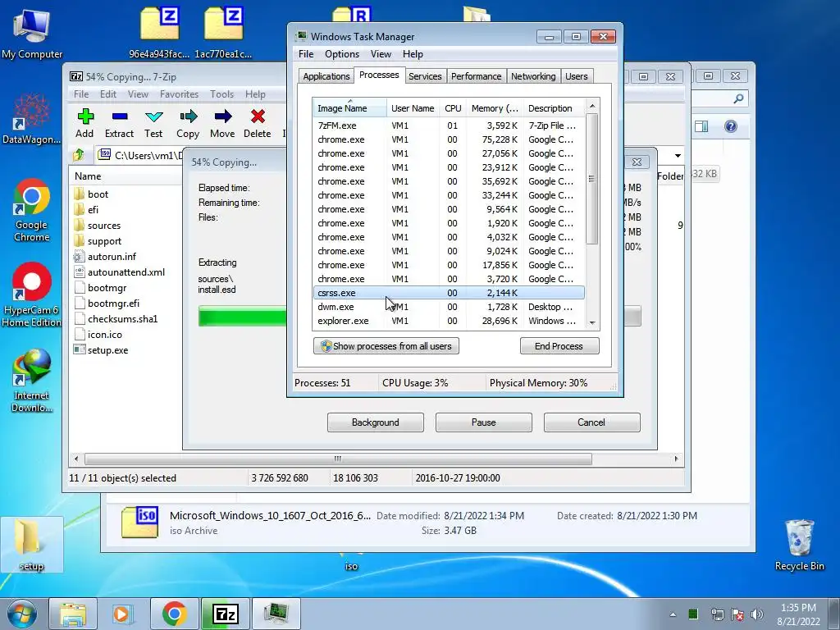This screenshot has width=840, height=630.
Task: Sort processes by CPU column
Action: pyautogui.click(x=453, y=108)
